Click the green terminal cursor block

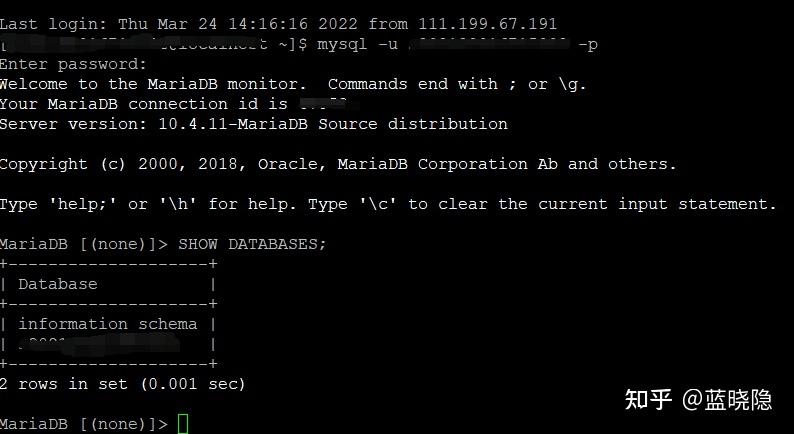(x=183, y=424)
